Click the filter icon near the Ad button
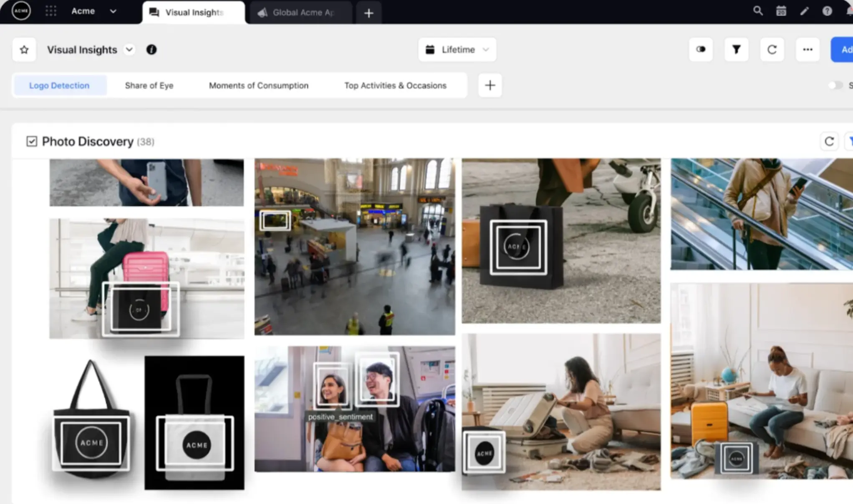The width and height of the screenshot is (853, 504). pos(736,49)
